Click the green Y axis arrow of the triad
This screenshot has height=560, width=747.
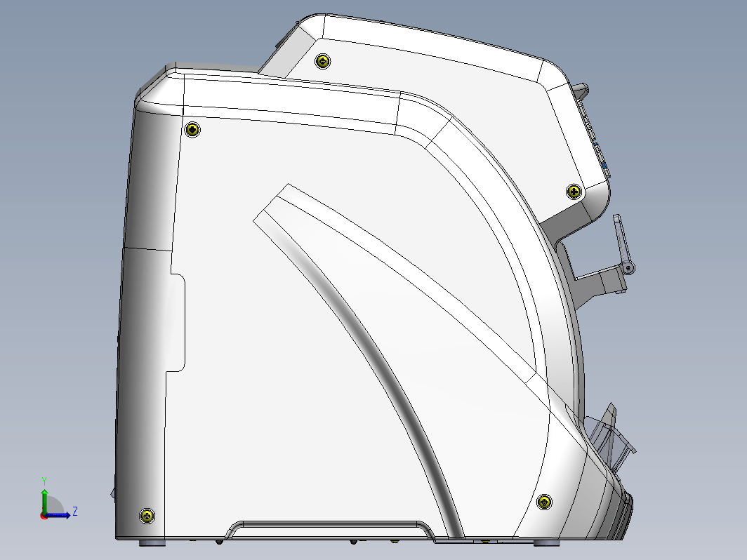[x=44, y=501]
